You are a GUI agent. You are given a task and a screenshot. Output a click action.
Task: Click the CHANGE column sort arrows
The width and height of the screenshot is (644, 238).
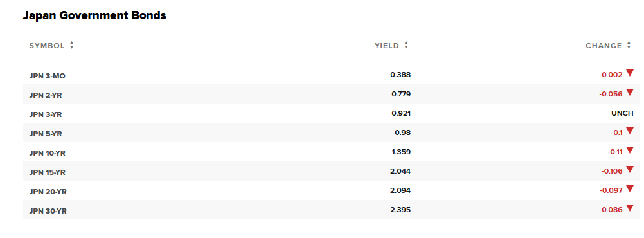click(629, 46)
